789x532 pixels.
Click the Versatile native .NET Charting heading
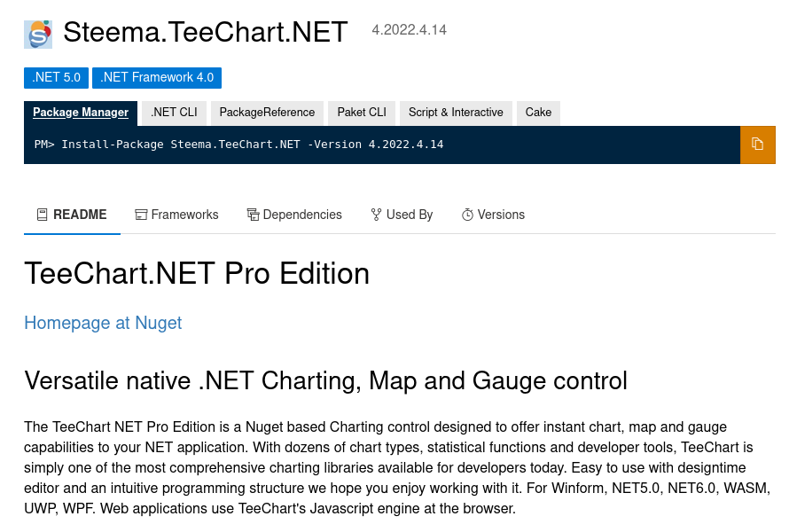pyautogui.click(x=325, y=381)
